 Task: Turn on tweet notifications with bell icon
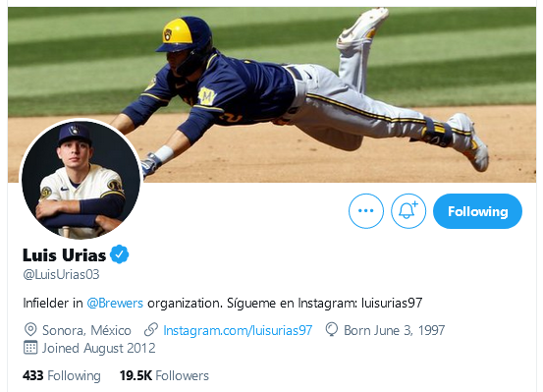[x=408, y=210]
